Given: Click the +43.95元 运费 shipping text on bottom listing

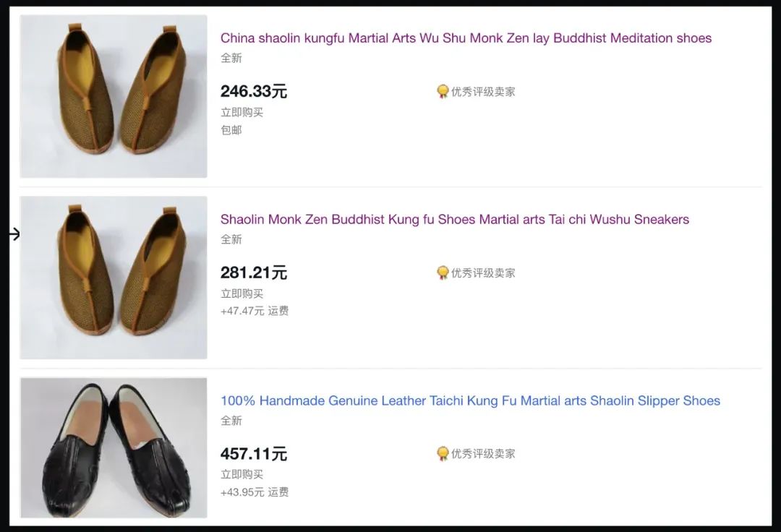Looking at the screenshot, I should tap(253, 492).
